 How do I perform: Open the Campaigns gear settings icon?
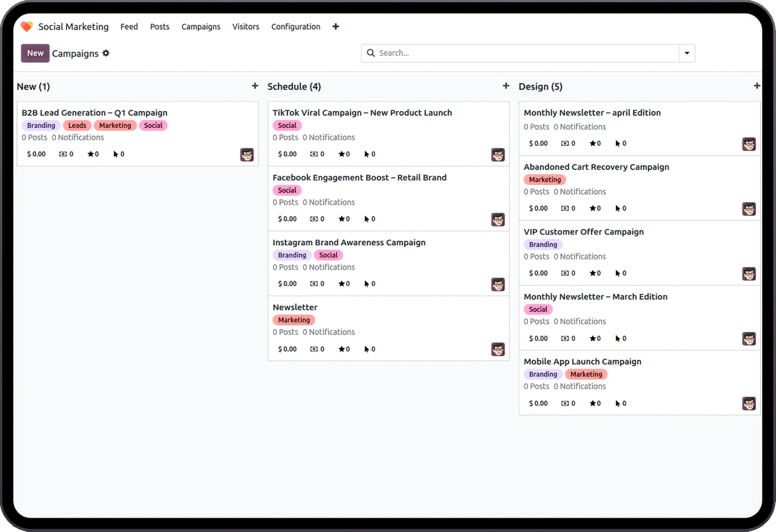click(x=106, y=53)
